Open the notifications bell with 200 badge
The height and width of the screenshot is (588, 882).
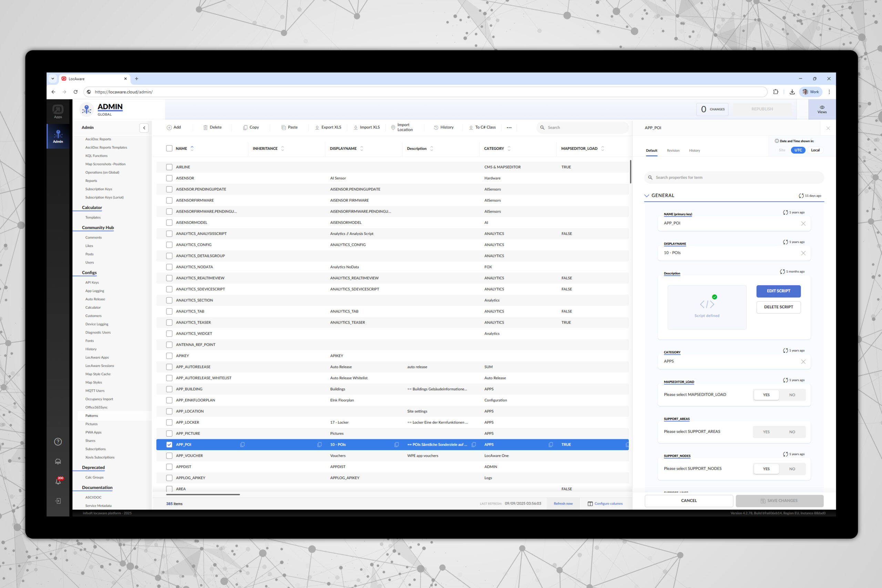click(x=58, y=482)
